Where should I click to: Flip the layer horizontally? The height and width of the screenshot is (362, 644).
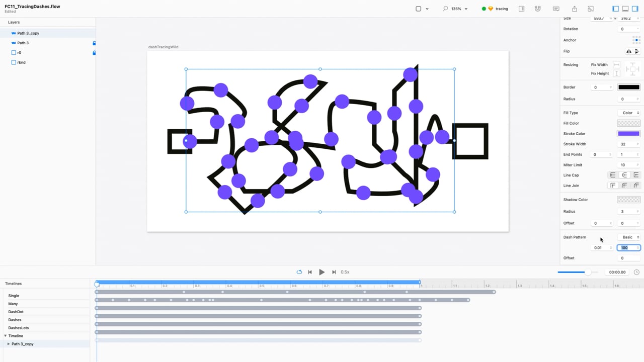(628, 51)
